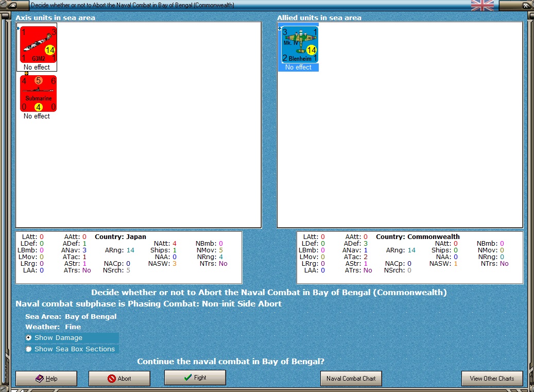Click the window menu icon in title bar
The width and height of the screenshot is (534, 392).
coord(11,6)
